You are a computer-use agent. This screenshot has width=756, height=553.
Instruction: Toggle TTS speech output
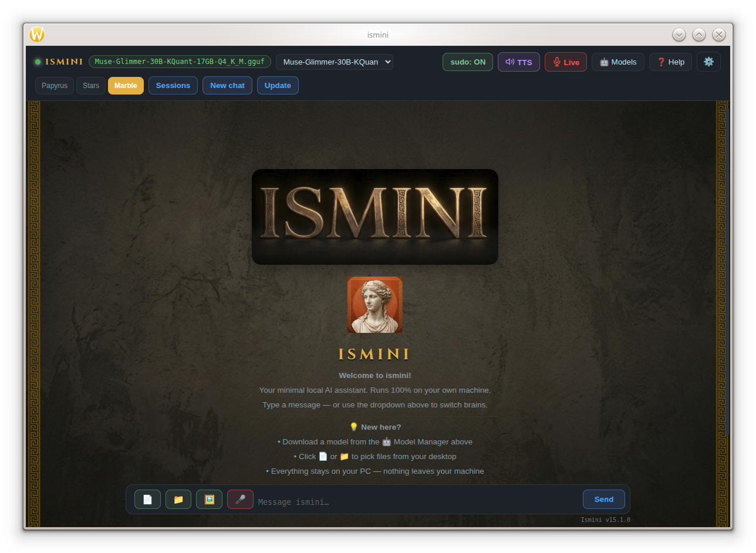[x=519, y=62]
